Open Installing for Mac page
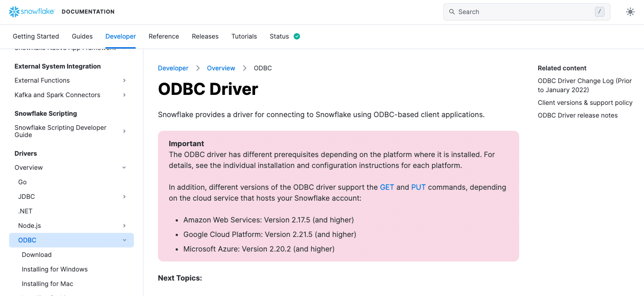644x296 pixels. coord(47,284)
